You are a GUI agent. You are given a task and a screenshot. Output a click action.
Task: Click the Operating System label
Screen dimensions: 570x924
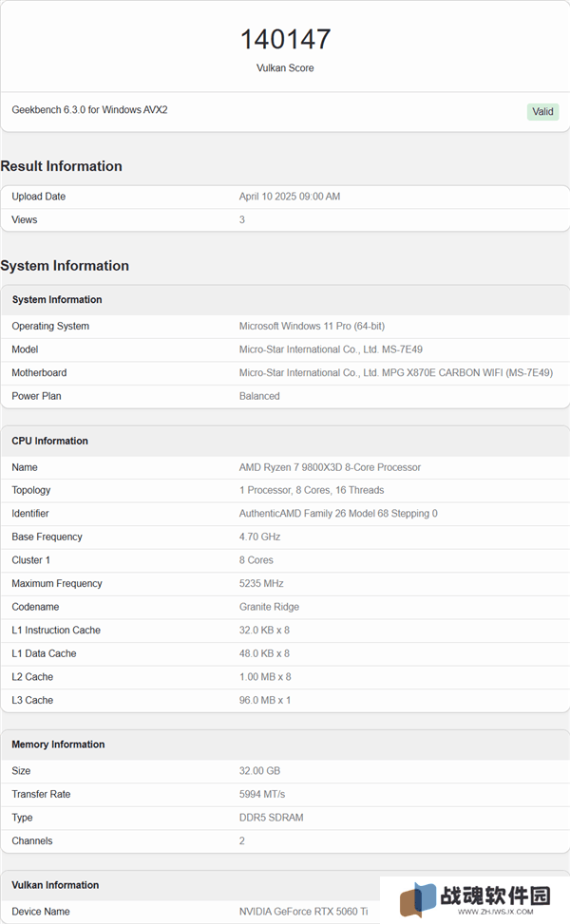click(x=50, y=326)
